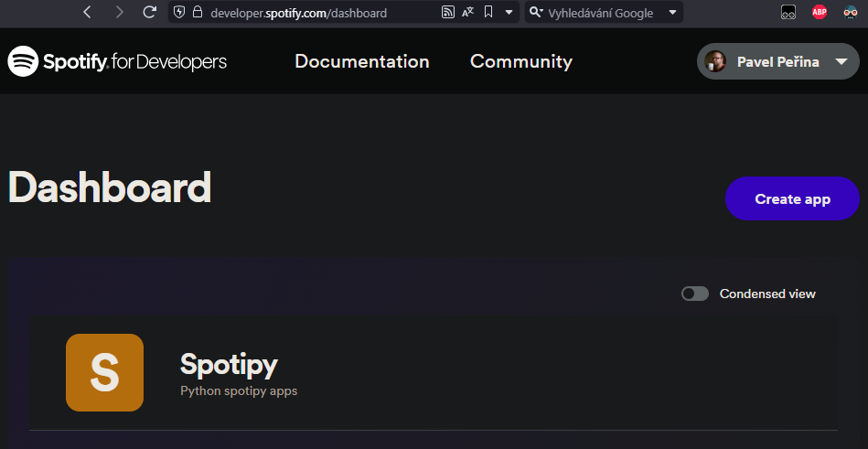The image size is (868, 449).
Task: Open the Documentation menu
Action: click(361, 61)
